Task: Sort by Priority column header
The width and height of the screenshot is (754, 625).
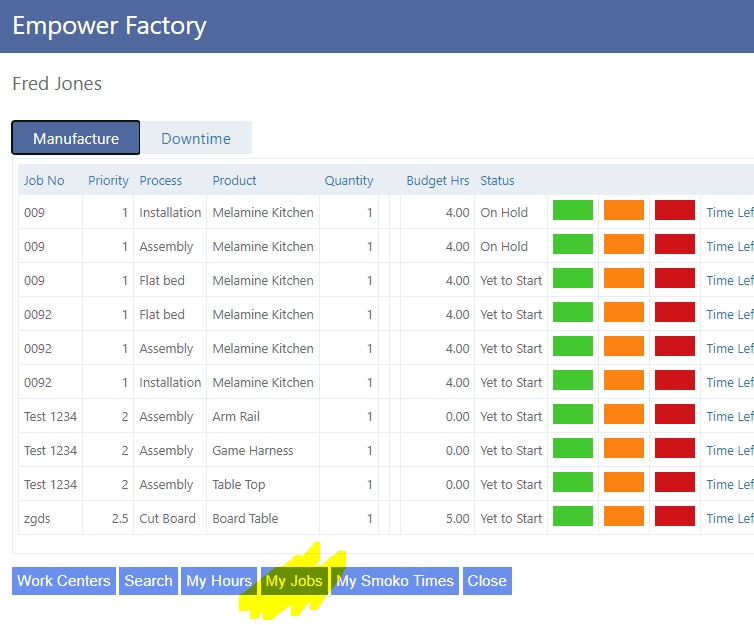Action: click(108, 181)
